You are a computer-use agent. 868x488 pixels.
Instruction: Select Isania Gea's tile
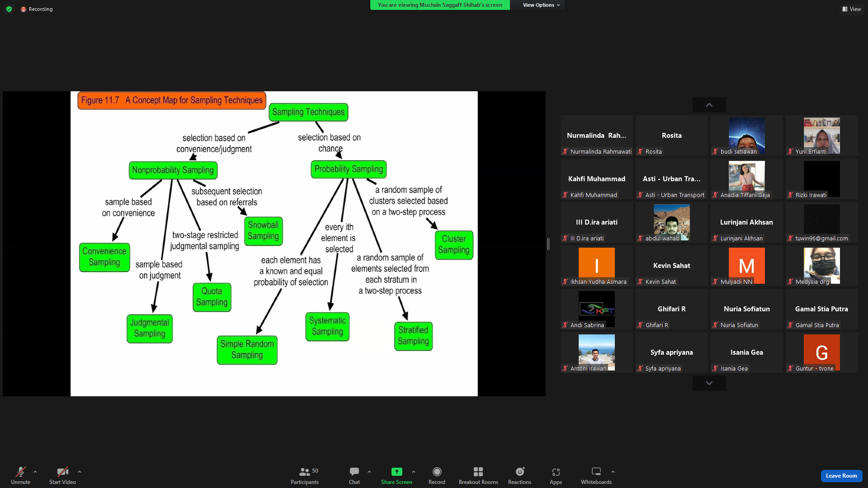click(747, 352)
